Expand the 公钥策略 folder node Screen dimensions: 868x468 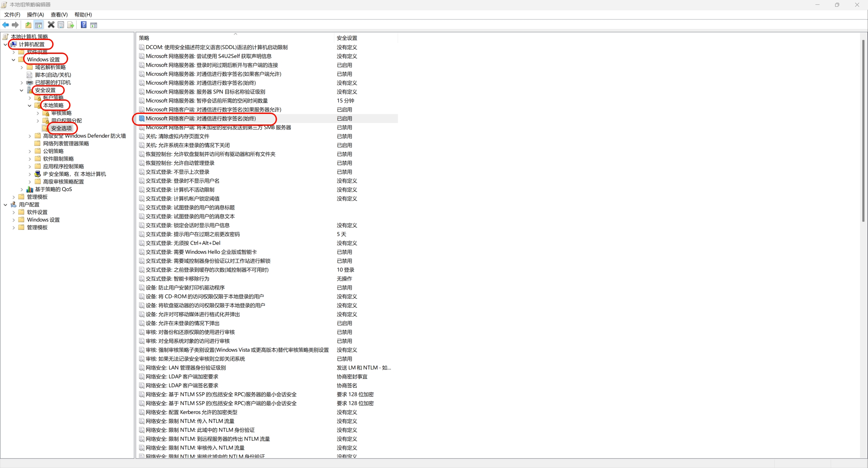coord(29,151)
